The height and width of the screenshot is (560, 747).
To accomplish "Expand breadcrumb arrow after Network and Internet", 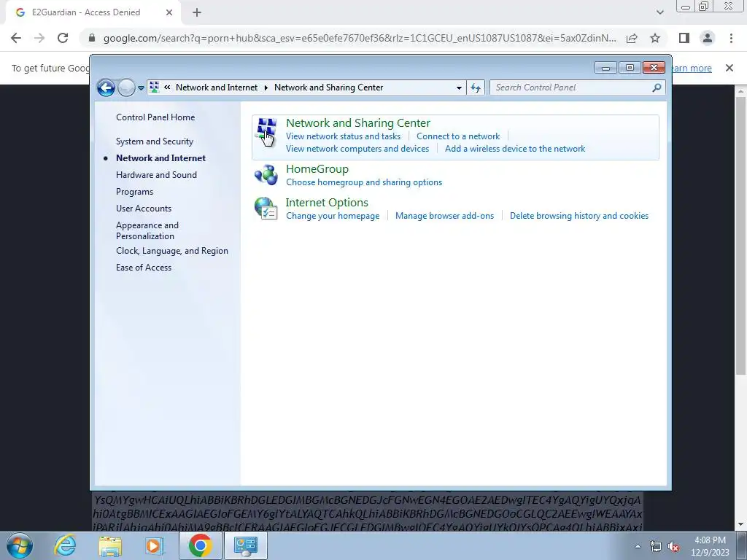I will pyautogui.click(x=266, y=87).
